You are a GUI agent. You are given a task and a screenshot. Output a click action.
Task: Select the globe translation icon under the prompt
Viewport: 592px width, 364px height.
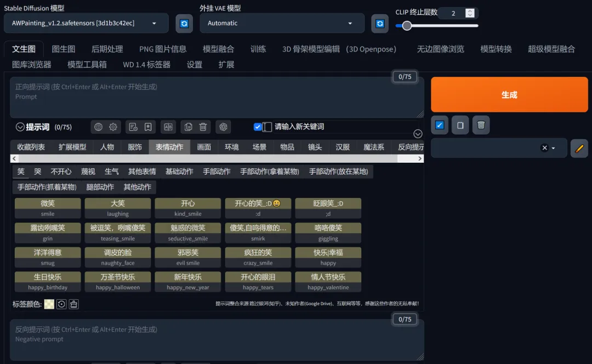(99, 127)
